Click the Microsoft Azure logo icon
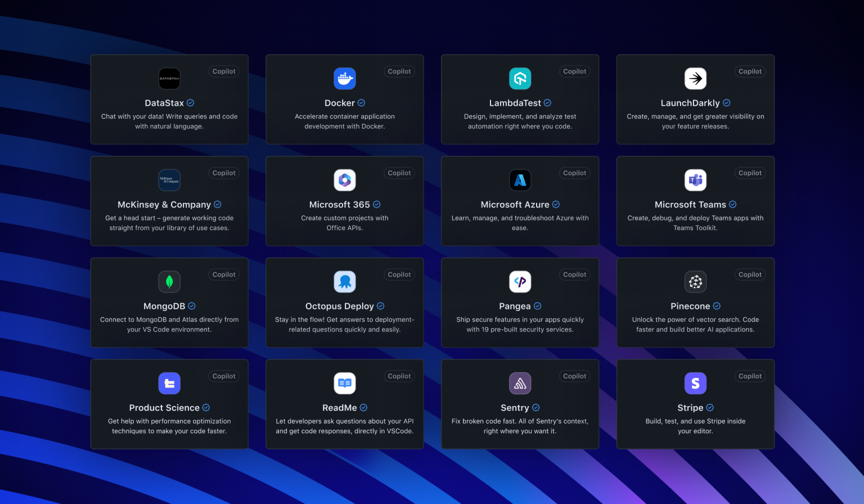 coord(520,180)
